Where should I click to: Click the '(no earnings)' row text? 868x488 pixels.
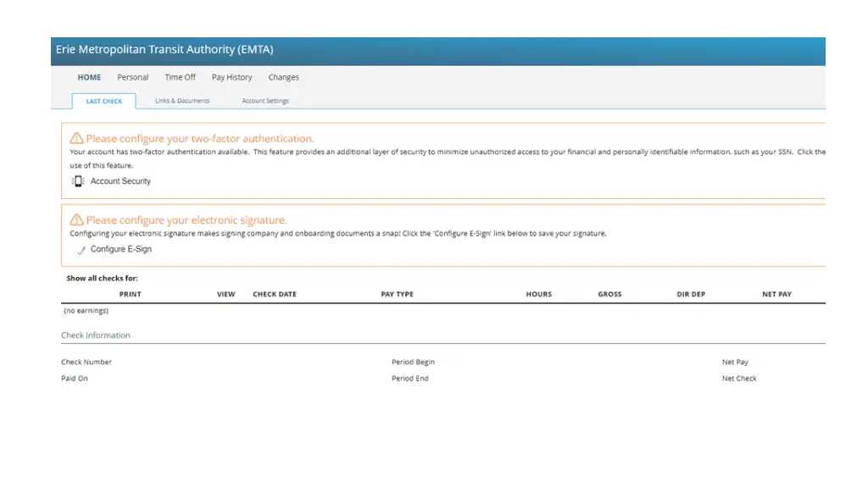86,310
